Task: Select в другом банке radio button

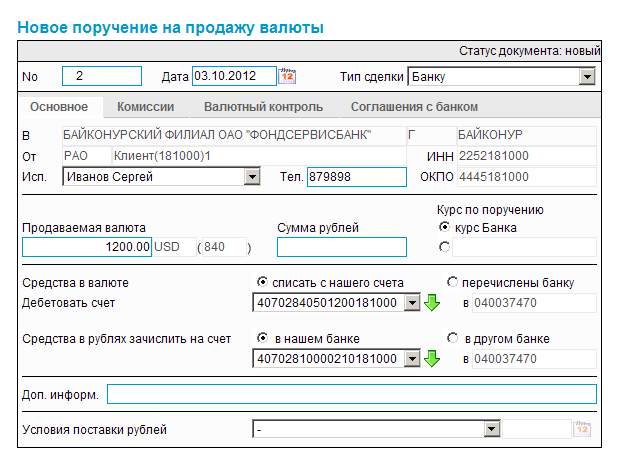Action: pyautogui.click(x=452, y=338)
